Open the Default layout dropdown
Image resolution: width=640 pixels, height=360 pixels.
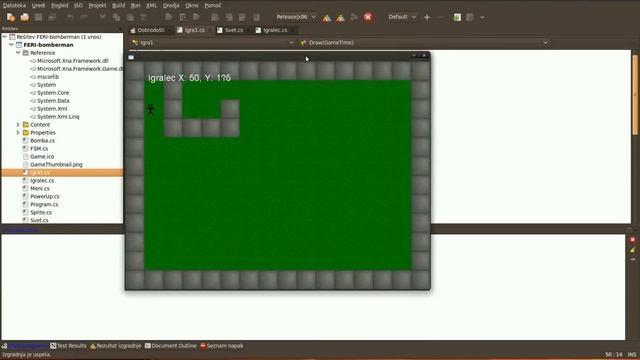tap(402, 17)
